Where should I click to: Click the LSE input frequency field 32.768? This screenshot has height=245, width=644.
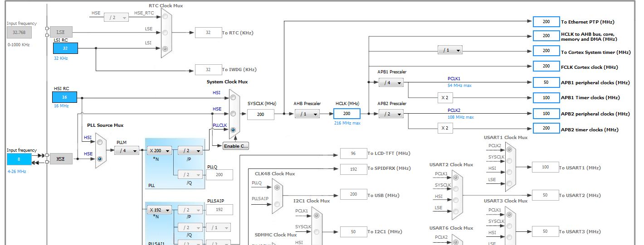tap(19, 32)
